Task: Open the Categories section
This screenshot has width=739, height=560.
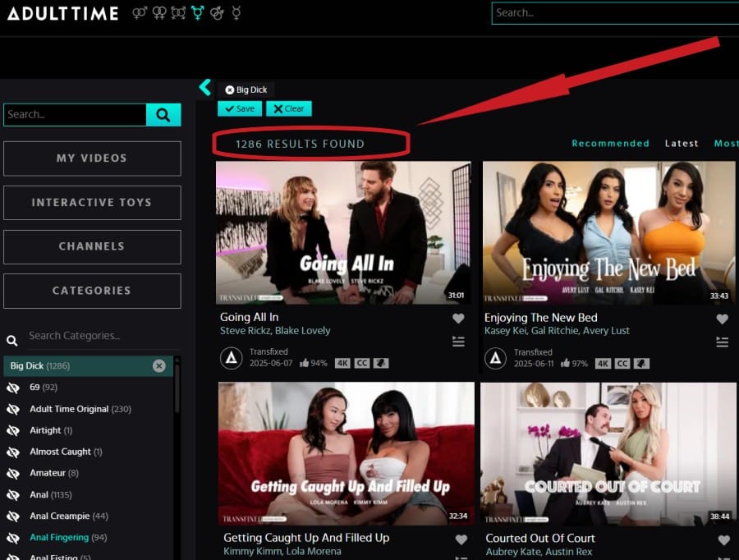Action: point(92,291)
